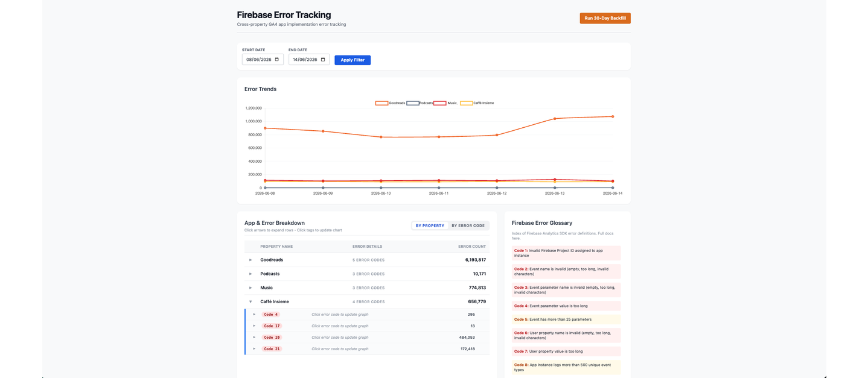Click the Code 17 tag

[x=272, y=326]
